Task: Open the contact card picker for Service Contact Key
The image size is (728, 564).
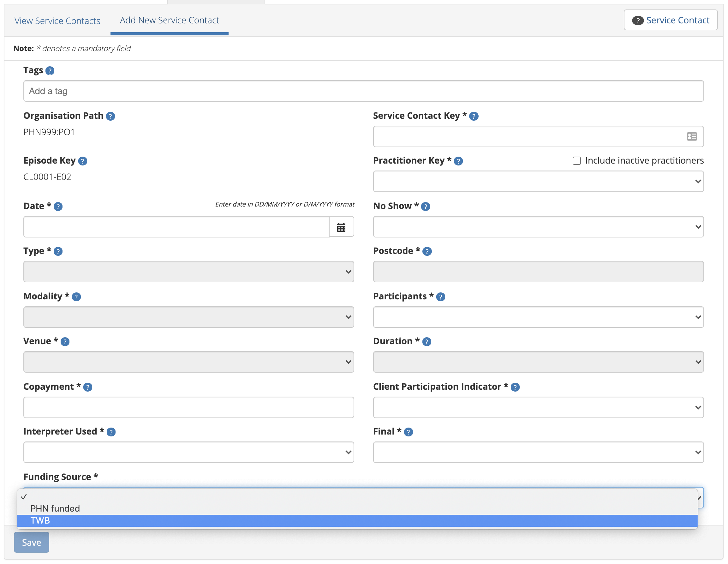Action: [x=692, y=136]
